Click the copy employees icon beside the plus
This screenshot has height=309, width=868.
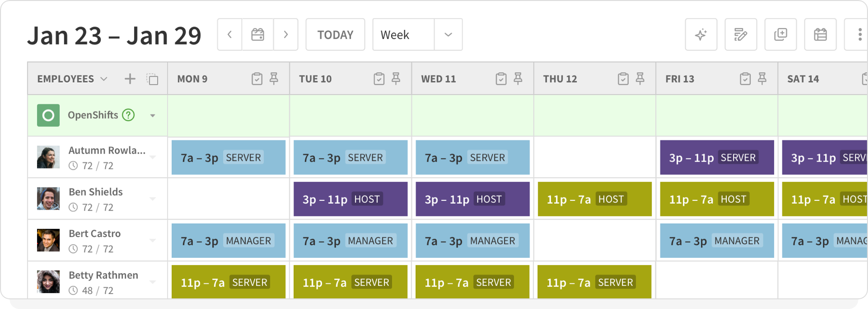pyautogui.click(x=152, y=79)
